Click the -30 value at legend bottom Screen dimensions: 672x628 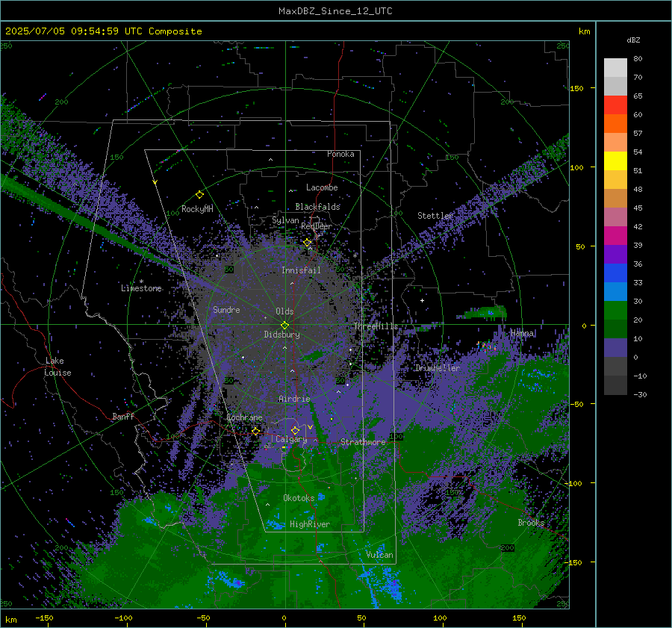coord(641,394)
